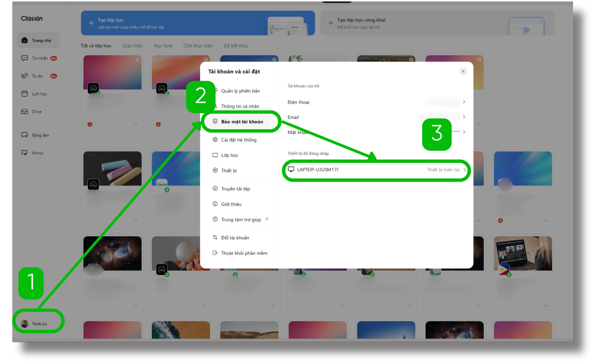The width and height of the screenshot is (602, 364).
Task: Open Lịch học calendar in sidebar
Action: pyautogui.click(x=39, y=94)
